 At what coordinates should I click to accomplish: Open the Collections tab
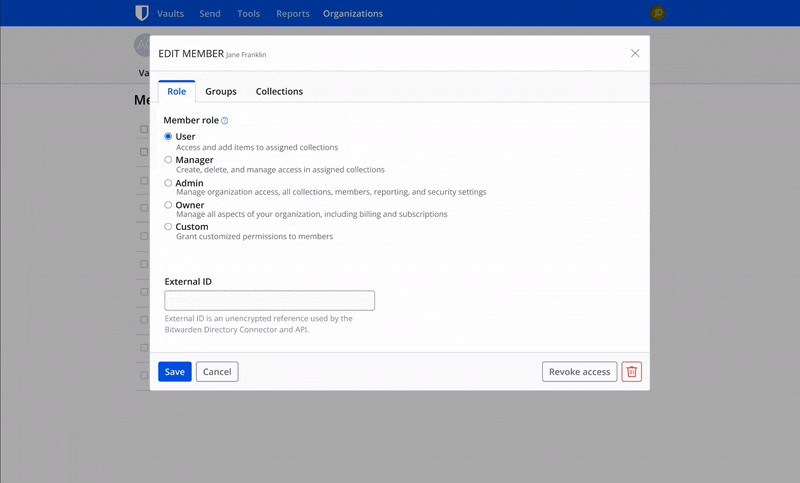coord(279,91)
